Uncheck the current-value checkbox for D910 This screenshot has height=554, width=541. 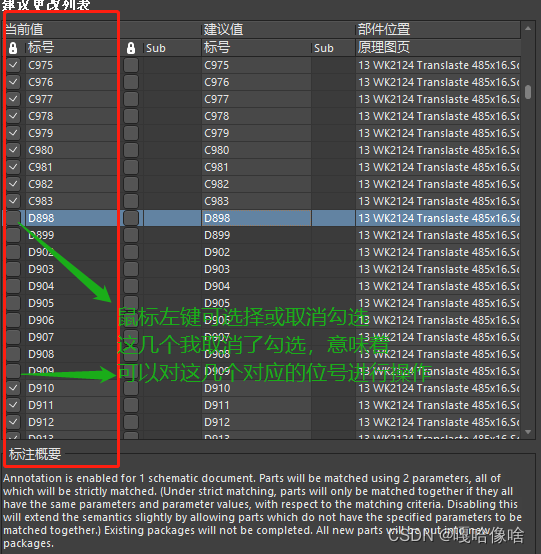click(13, 388)
